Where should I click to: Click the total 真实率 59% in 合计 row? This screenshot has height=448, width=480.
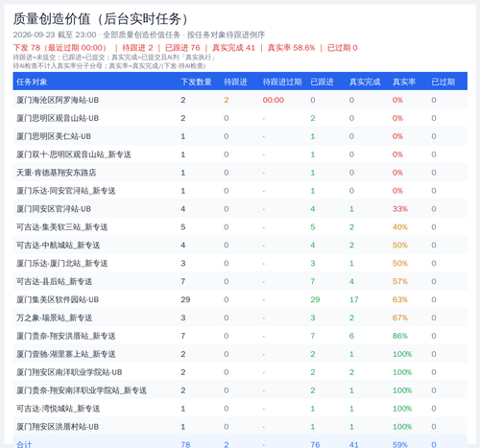(400, 444)
